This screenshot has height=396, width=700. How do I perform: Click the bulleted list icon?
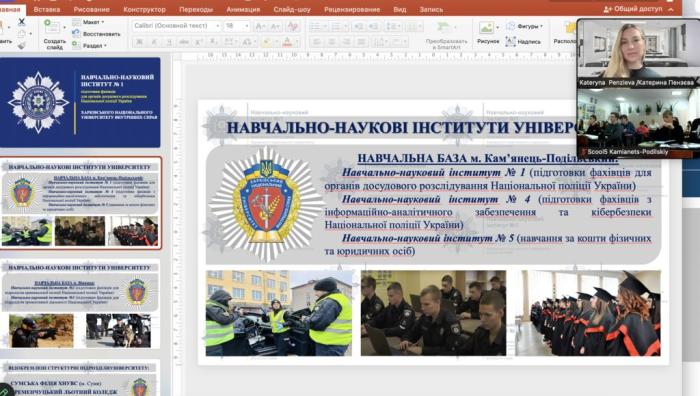[315, 26]
